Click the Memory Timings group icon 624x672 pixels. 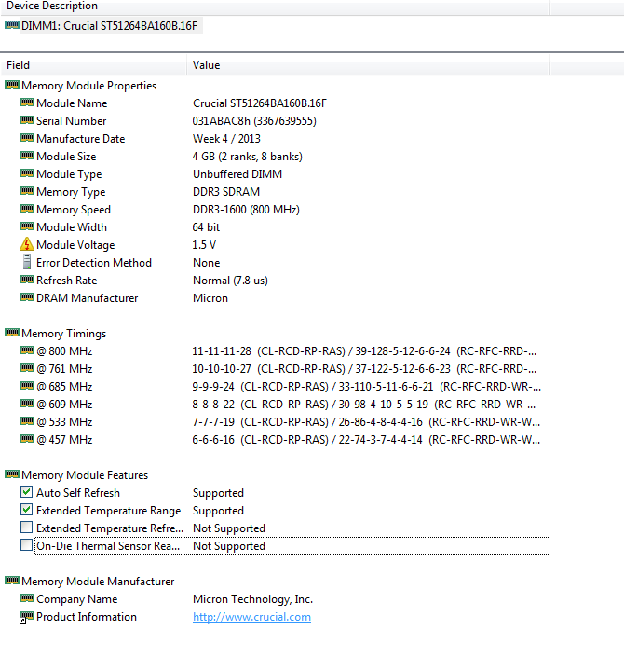click(x=12, y=333)
